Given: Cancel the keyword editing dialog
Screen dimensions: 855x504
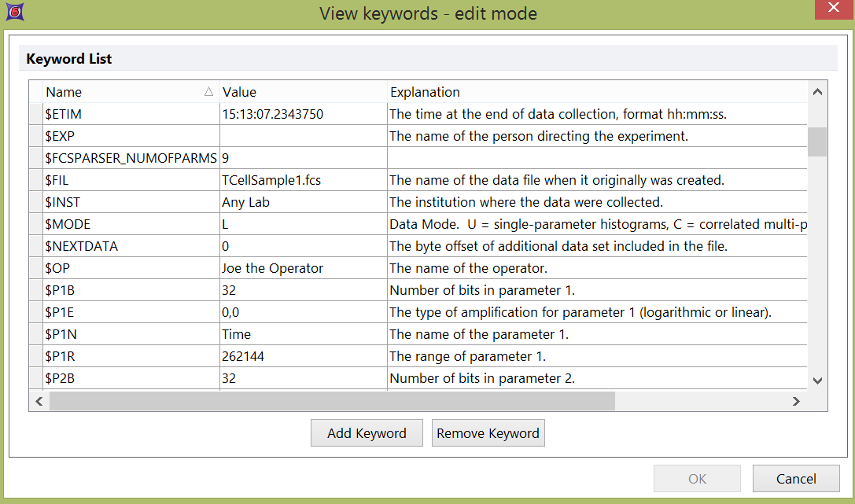Looking at the screenshot, I should coord(795,478).
